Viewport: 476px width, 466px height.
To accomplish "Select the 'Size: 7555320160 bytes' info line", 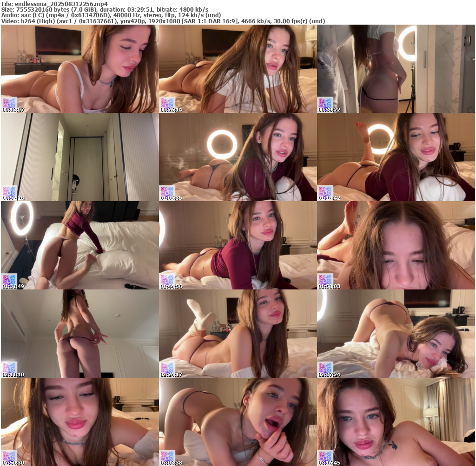I will (x=105, y=9).
